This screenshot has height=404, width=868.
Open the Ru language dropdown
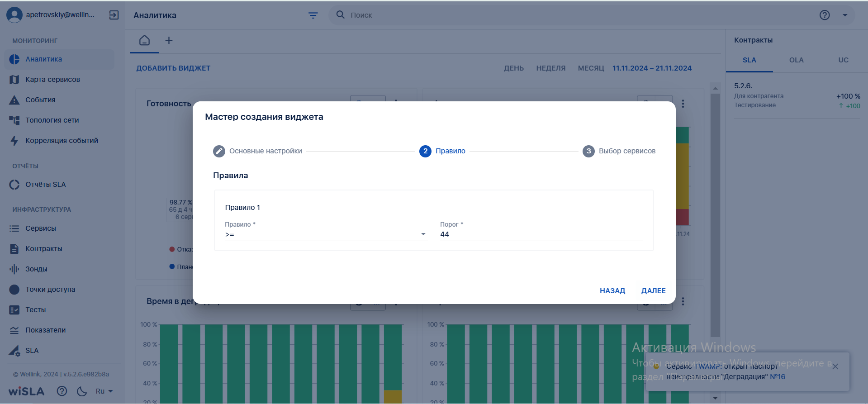point(104,391)
